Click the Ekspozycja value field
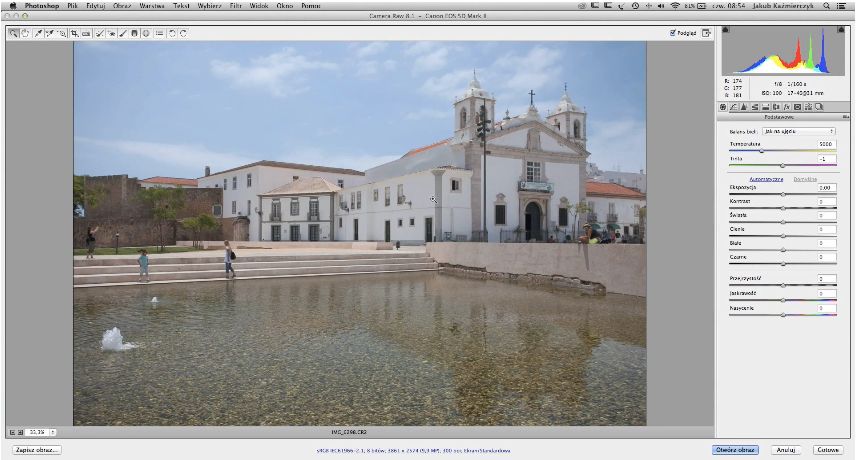 tap(827, 188)
